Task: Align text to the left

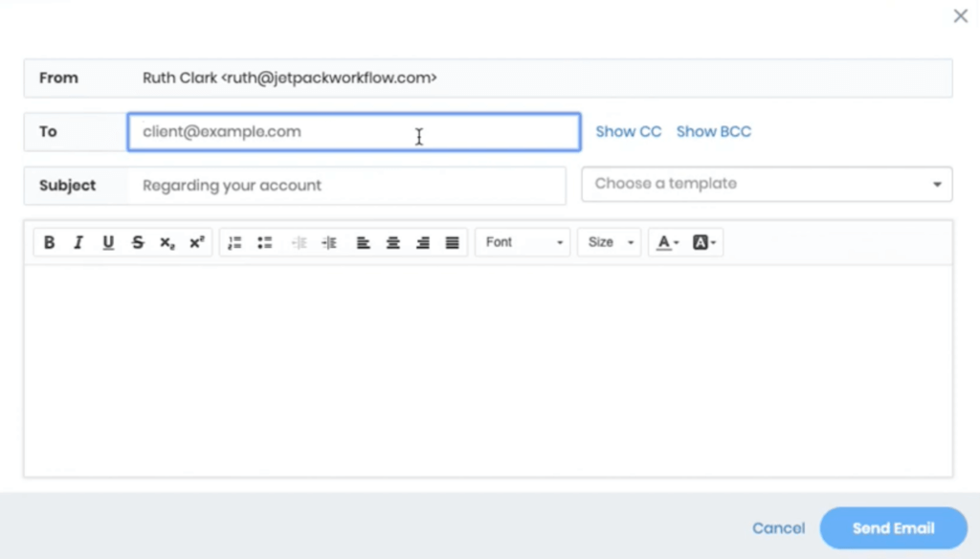Action: (x=364, y=243)
